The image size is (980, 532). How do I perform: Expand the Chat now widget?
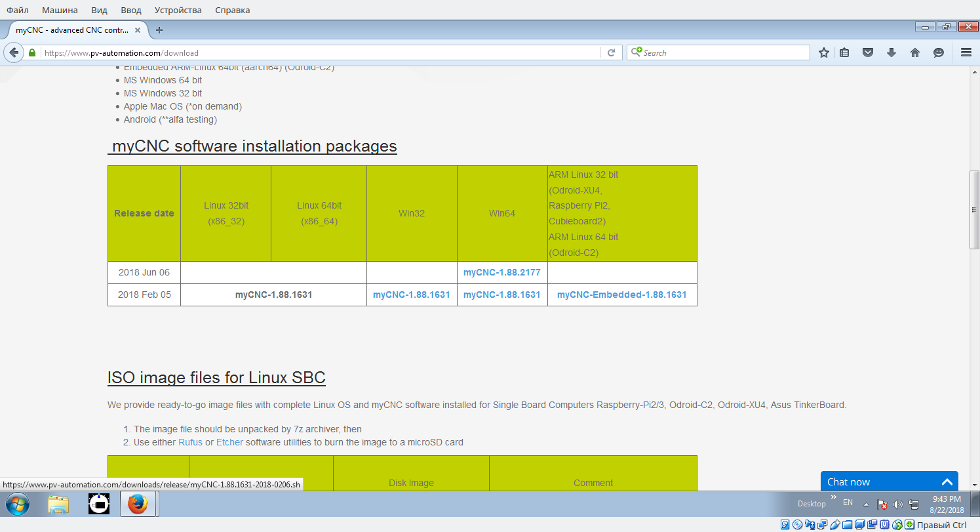pos(947,481)
